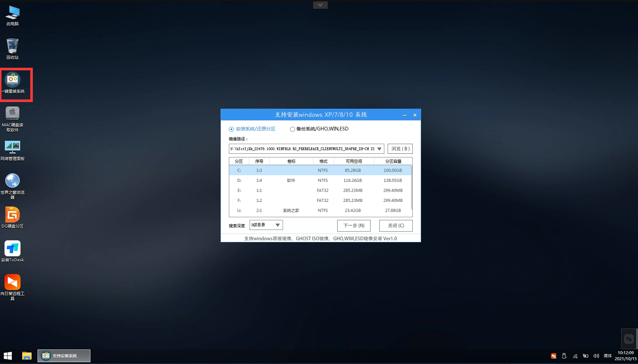Switch to 备份系统/GHO,WIN,ESD mode

coord(292,129)
